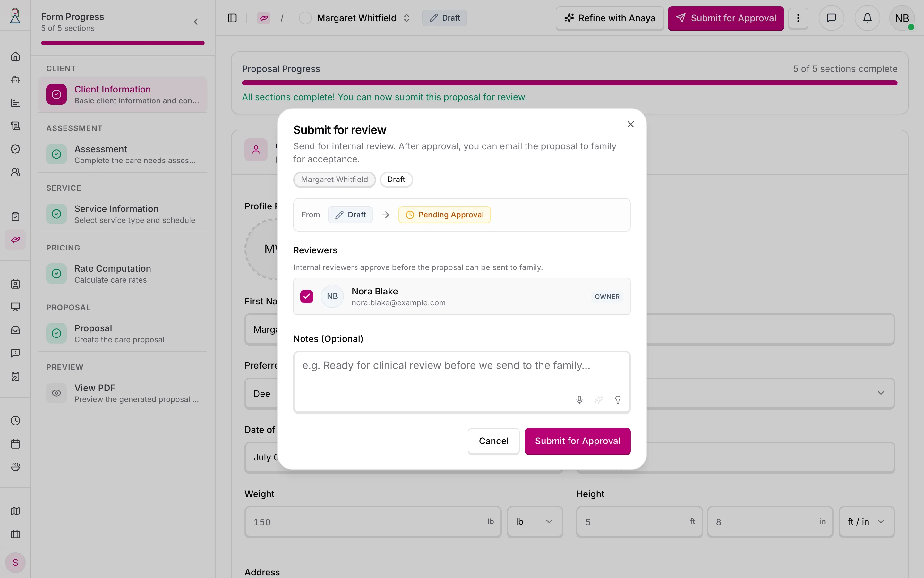Click dialog's Submit for Approval button
This screenshot has width=924, height=578.
[577, 441]
